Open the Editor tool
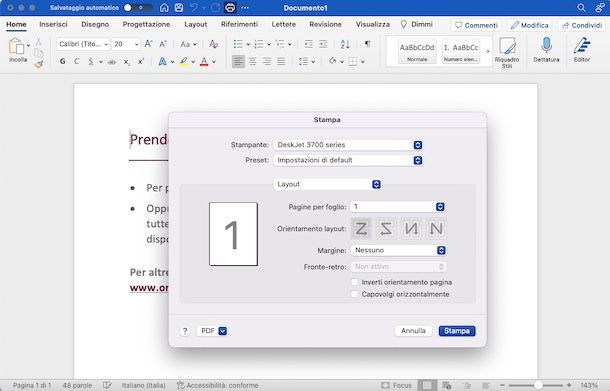Image resolution: width=610 pixels, height=391 pixels. (582, 46)
